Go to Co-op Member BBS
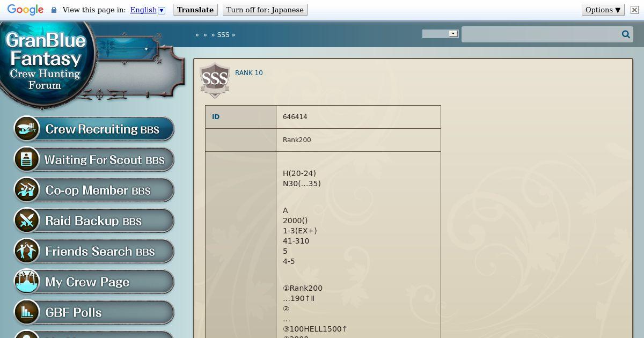The image size is (644, 338). tap(94, 190)
